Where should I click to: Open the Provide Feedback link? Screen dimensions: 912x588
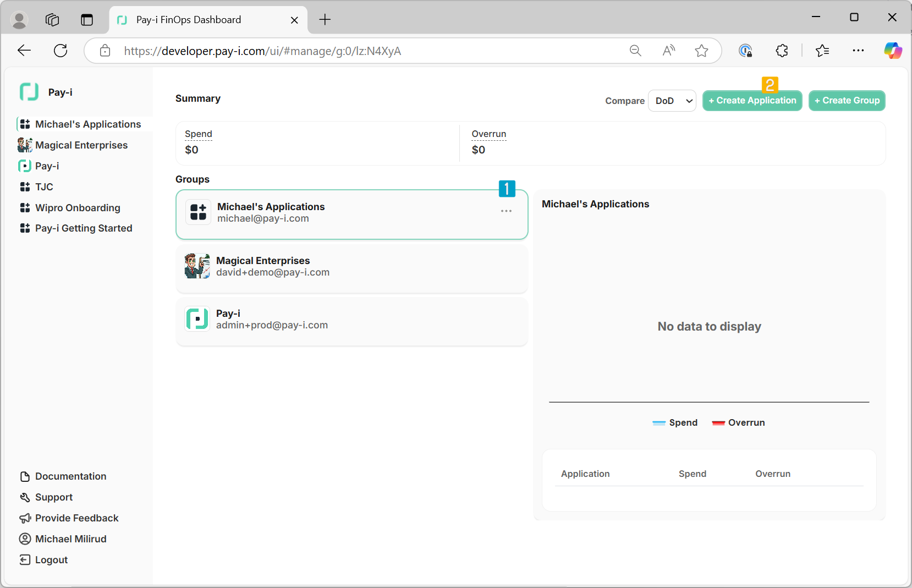(77, 518)
